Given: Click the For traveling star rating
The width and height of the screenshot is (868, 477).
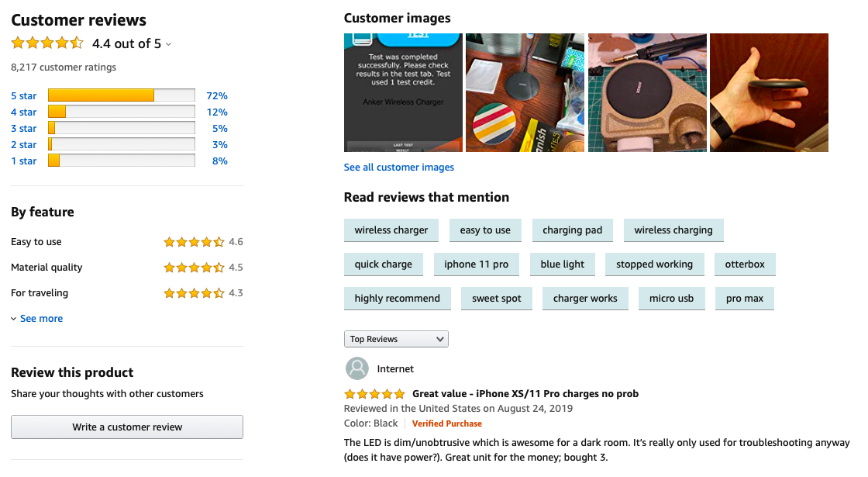Looking at the screenshot, I should point(194,293).
